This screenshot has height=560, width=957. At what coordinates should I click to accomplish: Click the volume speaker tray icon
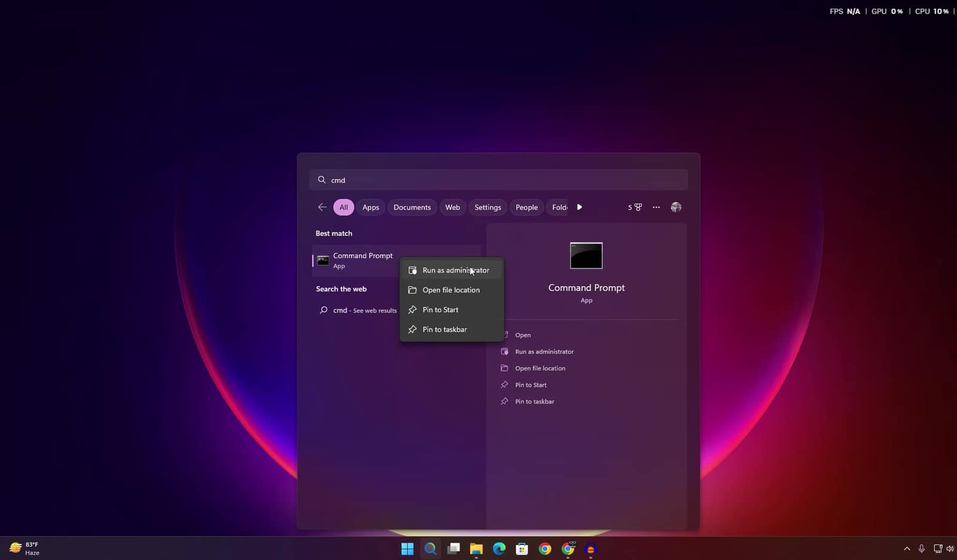[950, 549]
